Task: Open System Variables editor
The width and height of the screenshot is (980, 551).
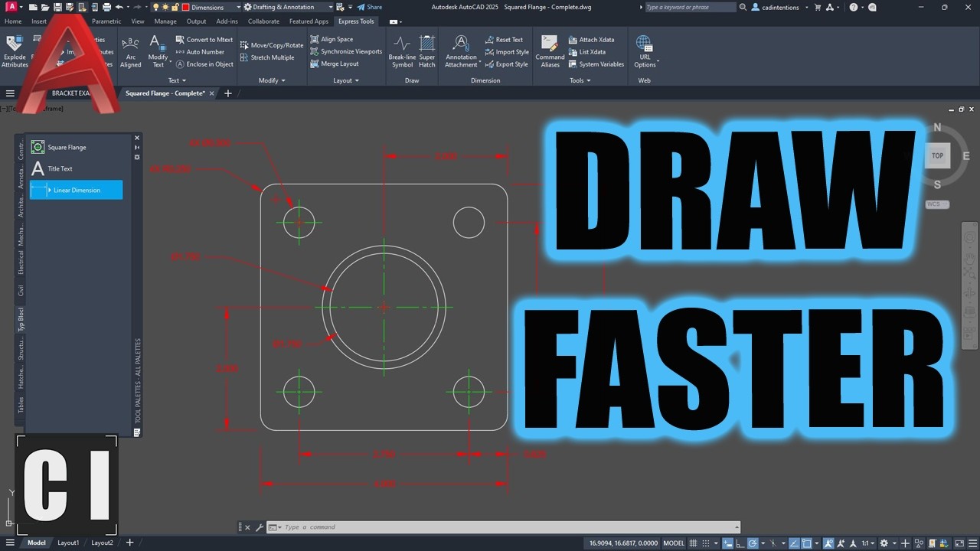Action: pyautogui.click(x=596, y=64)
